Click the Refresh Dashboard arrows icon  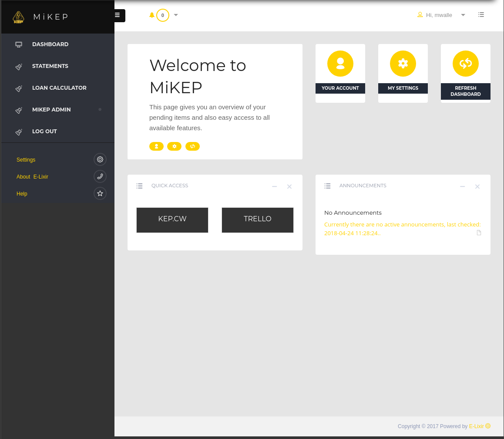point(465,64)
